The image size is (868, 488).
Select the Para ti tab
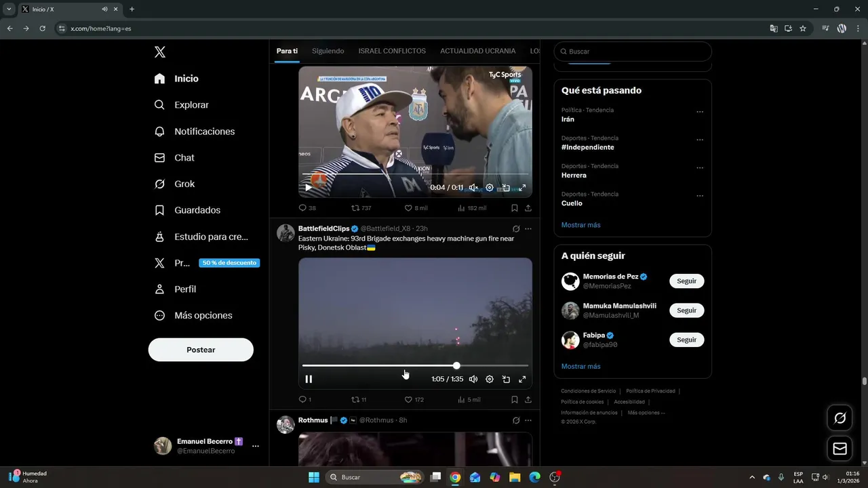[x=287, y=52]
